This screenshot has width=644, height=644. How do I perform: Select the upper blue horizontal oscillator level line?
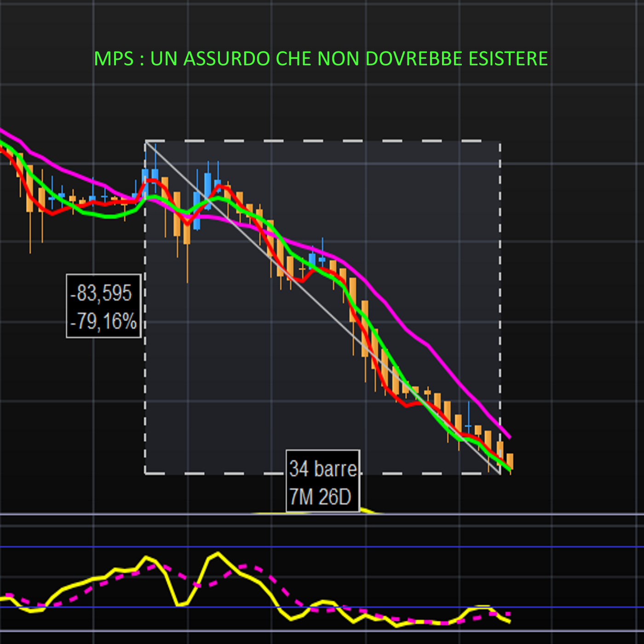point(322,546)
